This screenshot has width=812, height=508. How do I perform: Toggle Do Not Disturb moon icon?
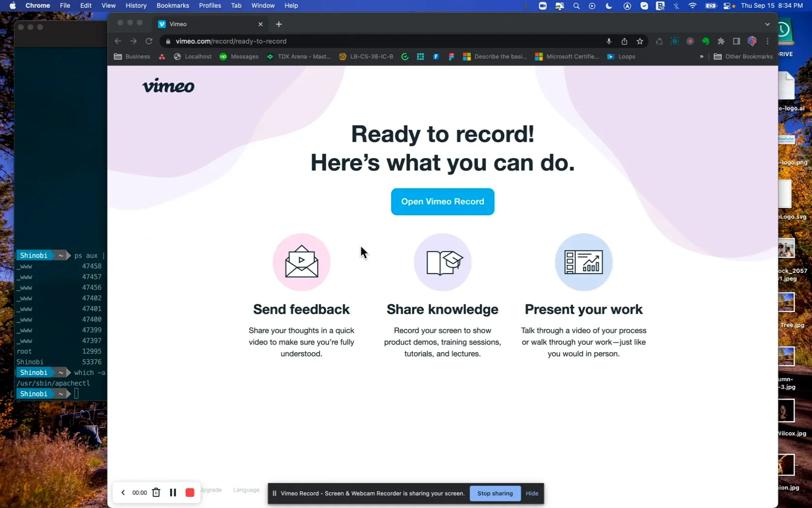click(x=609, y=6)
